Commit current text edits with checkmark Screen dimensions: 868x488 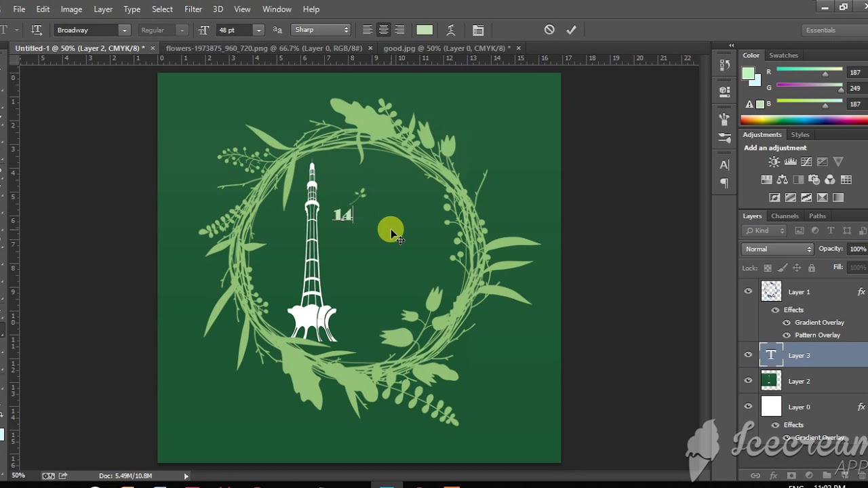(x=571, y=30)
